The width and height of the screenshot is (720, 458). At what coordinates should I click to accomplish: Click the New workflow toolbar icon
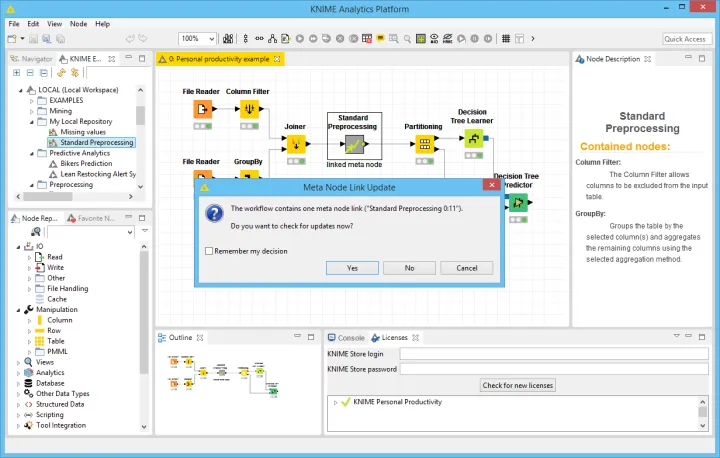click(12, 39)
